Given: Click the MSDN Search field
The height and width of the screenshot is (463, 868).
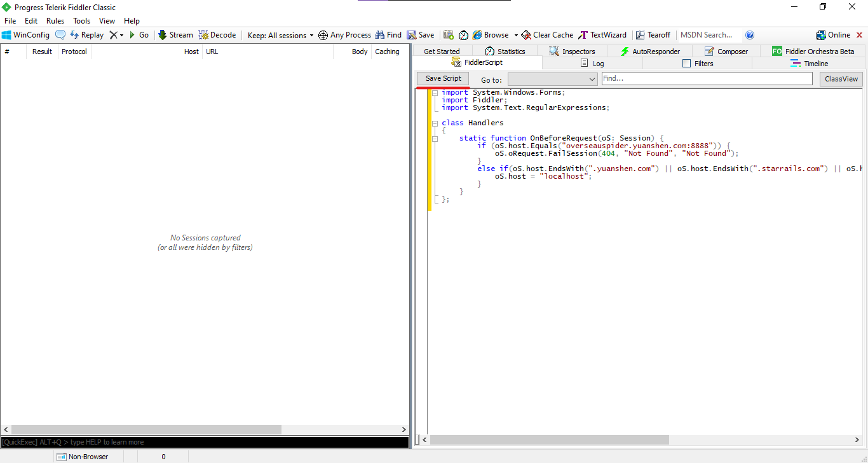Looking at the screenshot, I should 709,35.
